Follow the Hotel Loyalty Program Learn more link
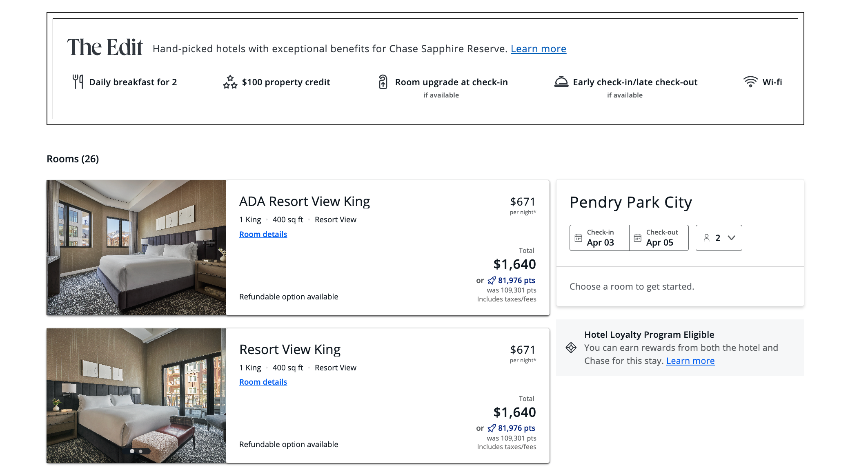The image size is (868, 474). tap(690, 361)
